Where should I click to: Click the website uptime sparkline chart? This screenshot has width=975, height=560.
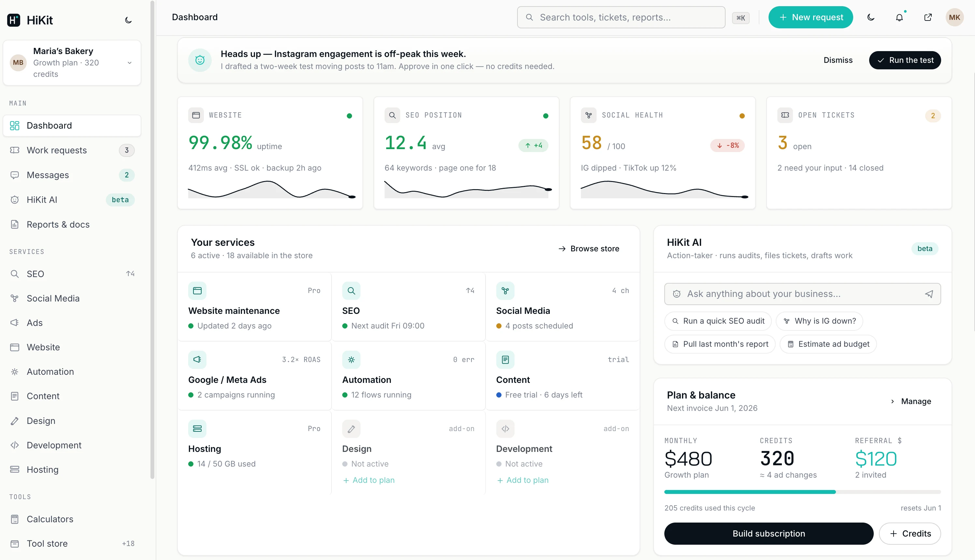tap(272, 189)
